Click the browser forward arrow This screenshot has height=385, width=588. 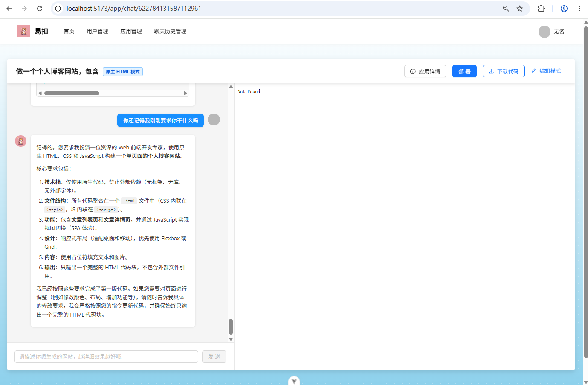[24, 9]
